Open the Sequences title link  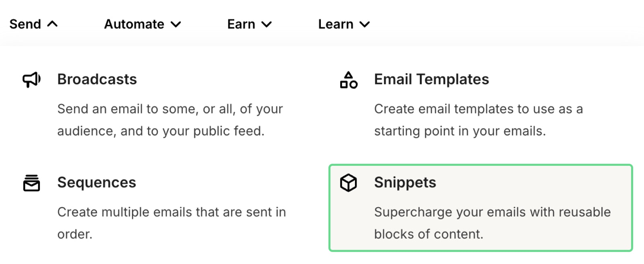(x=97, y=182)
